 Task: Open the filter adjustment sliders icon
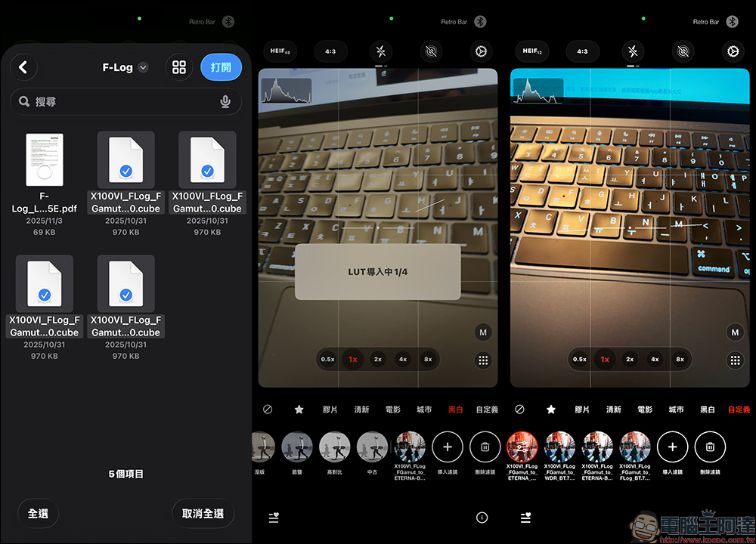274,518
